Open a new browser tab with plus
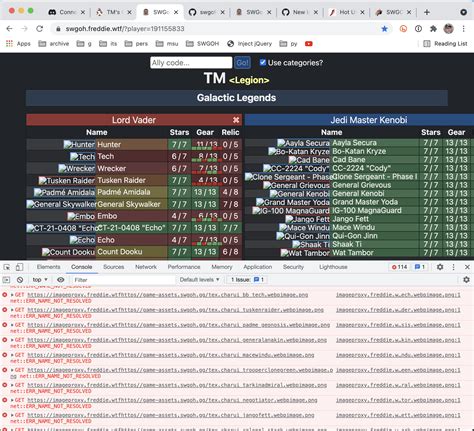This screenshot has height=431, width=474. [x=427, y=12]
